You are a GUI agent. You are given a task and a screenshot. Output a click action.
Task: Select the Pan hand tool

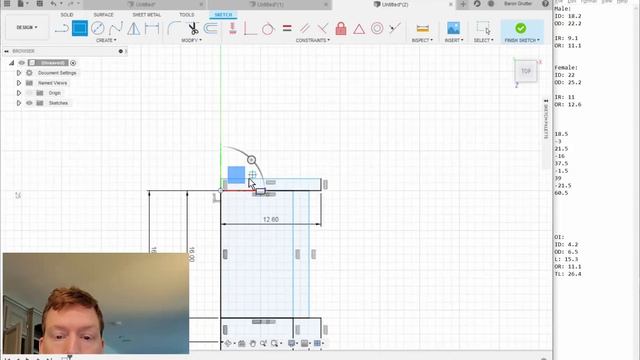coord(253,344)
